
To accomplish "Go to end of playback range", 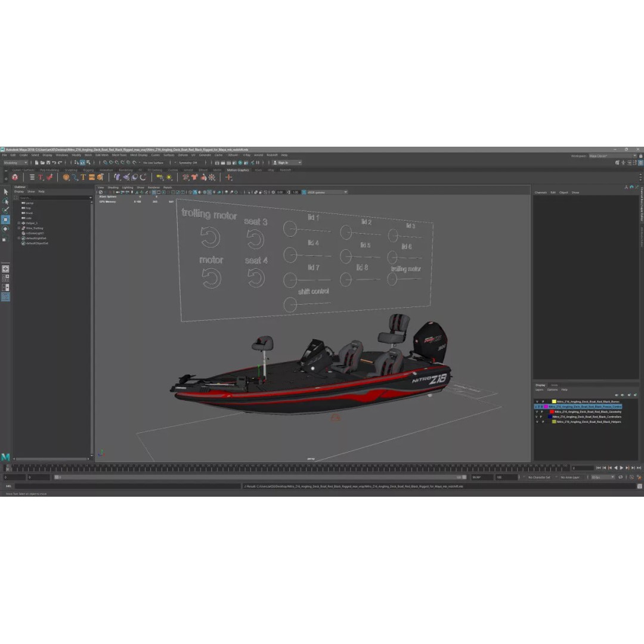I will coord(639,468).
